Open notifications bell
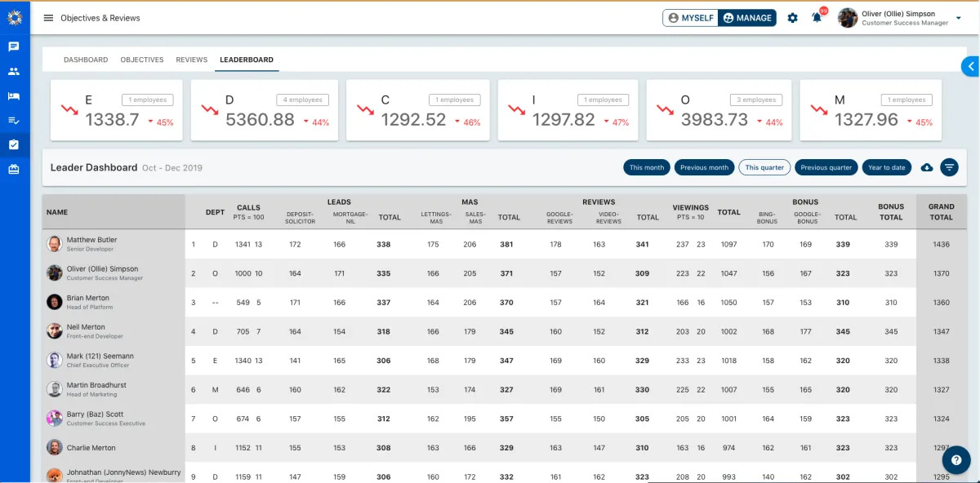Viewport: 980px width, 483px height. [x=817, y=18]
